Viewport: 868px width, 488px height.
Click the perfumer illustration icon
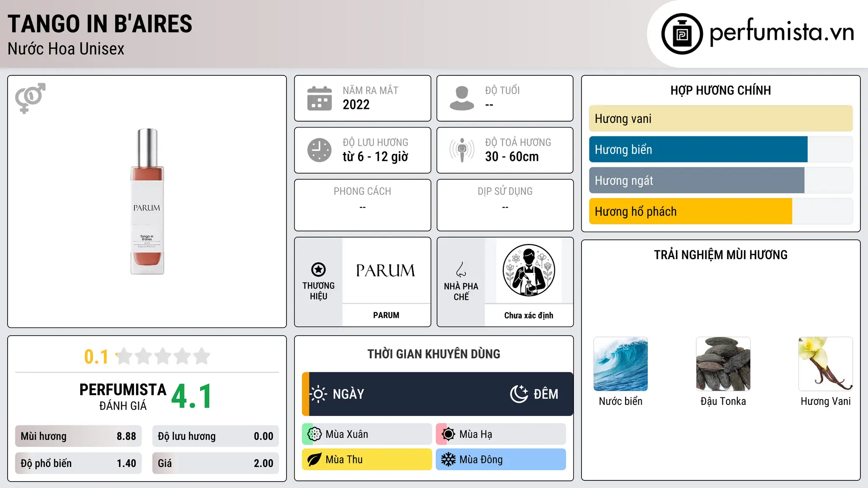tap(529, 270)
